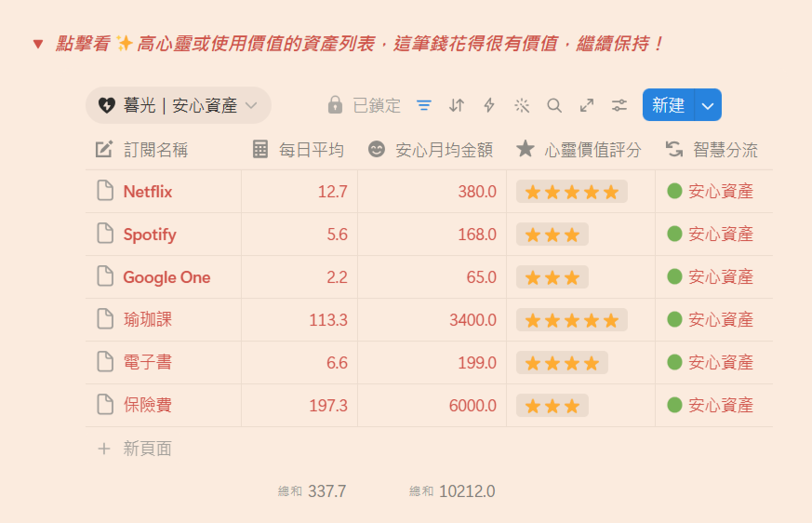Click Netflix's 安心資產 status cell
Screen dimensions: 812x523
pyautogui.click(x=713, y=192)
